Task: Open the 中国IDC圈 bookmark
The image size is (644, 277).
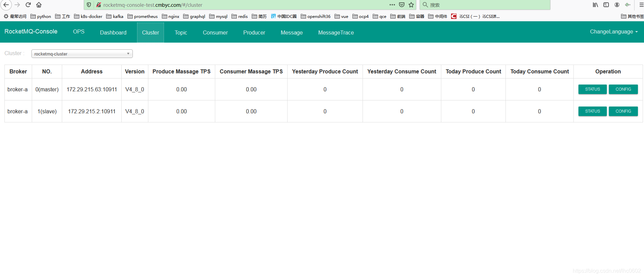Action: click(x=283, y=16)
